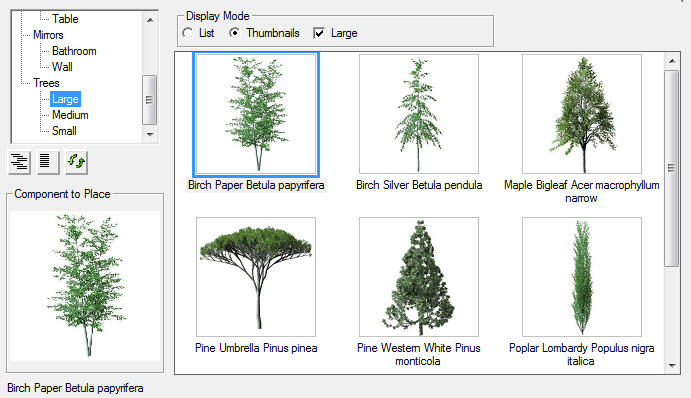Image resolution: width=691 pixels, height=398 pixels.
Task: Select the Trees category node
Action: pos(46,83)
